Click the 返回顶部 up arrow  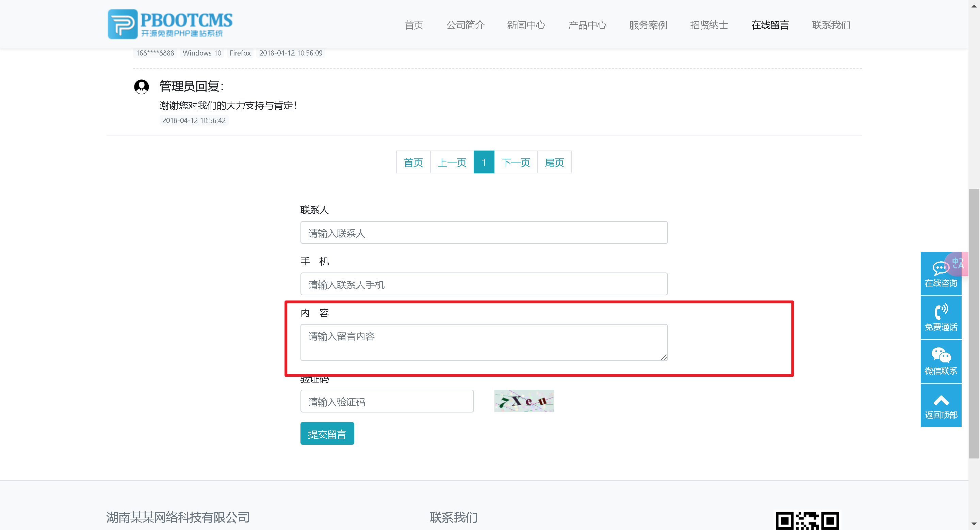[941, 401]
